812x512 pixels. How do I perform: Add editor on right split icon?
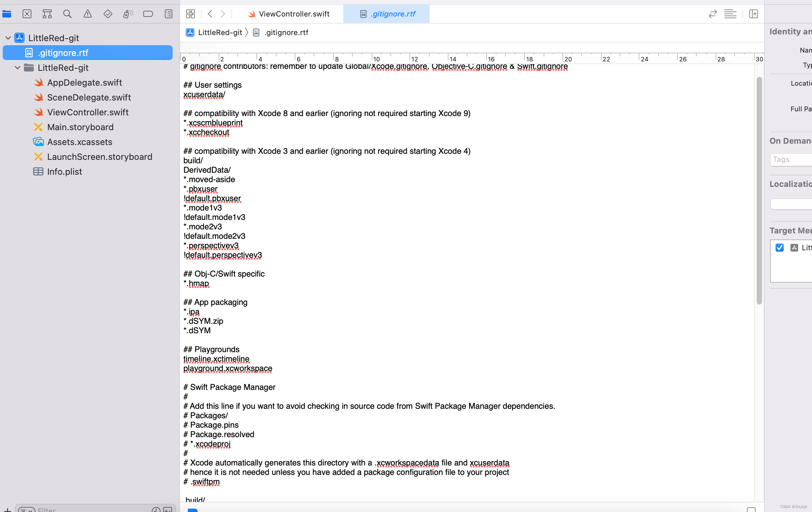tap(753, 14)
